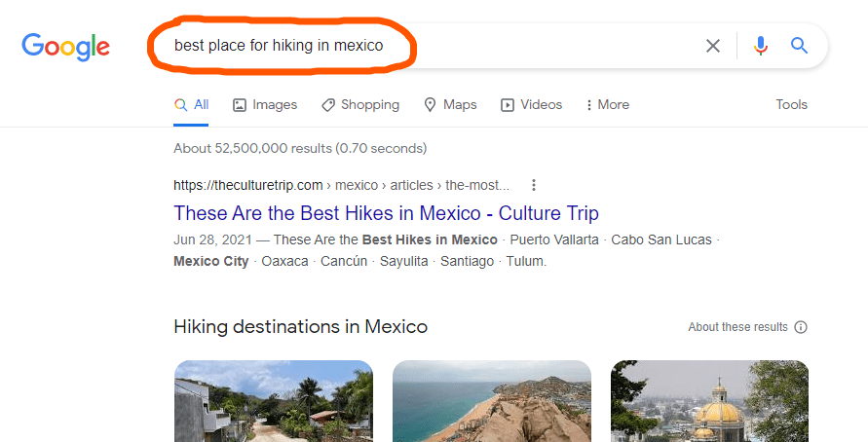The image size is (868, 442).
Task: Open 'These Are the Best Hikes in Mexico' link
Action: point(386,213)
